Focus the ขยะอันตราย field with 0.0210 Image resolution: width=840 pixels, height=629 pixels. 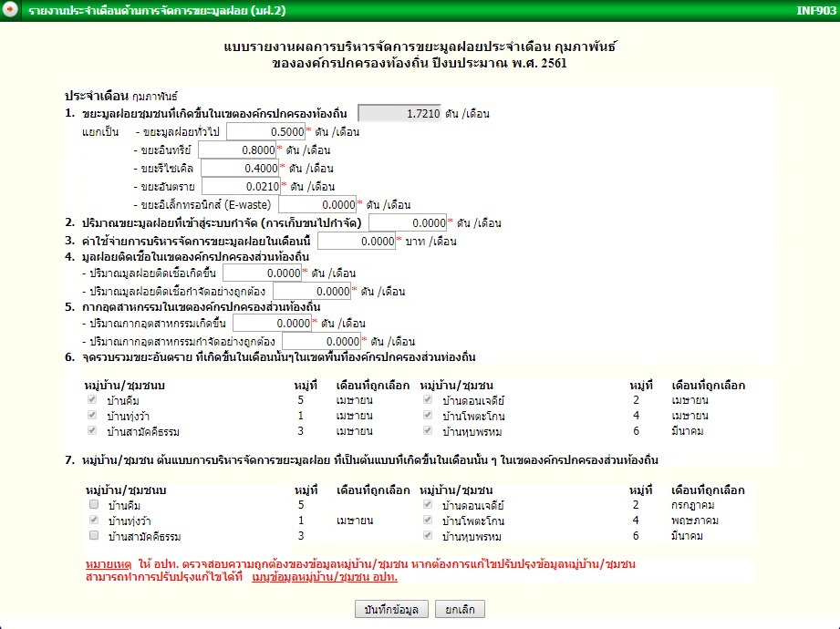pyautogui.click(x=241, y=186)
